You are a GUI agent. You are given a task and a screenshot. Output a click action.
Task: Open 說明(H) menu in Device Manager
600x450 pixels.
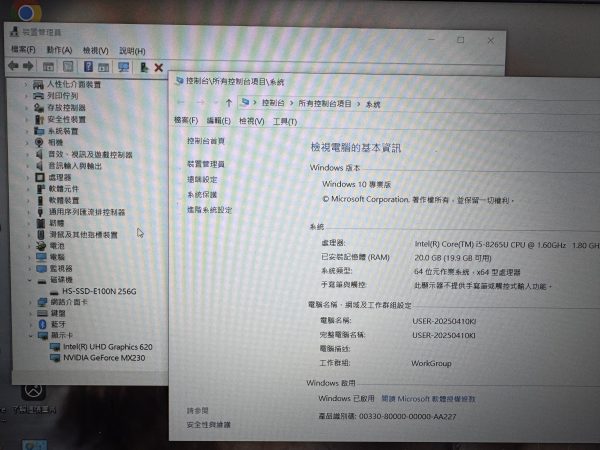(132, 51)
